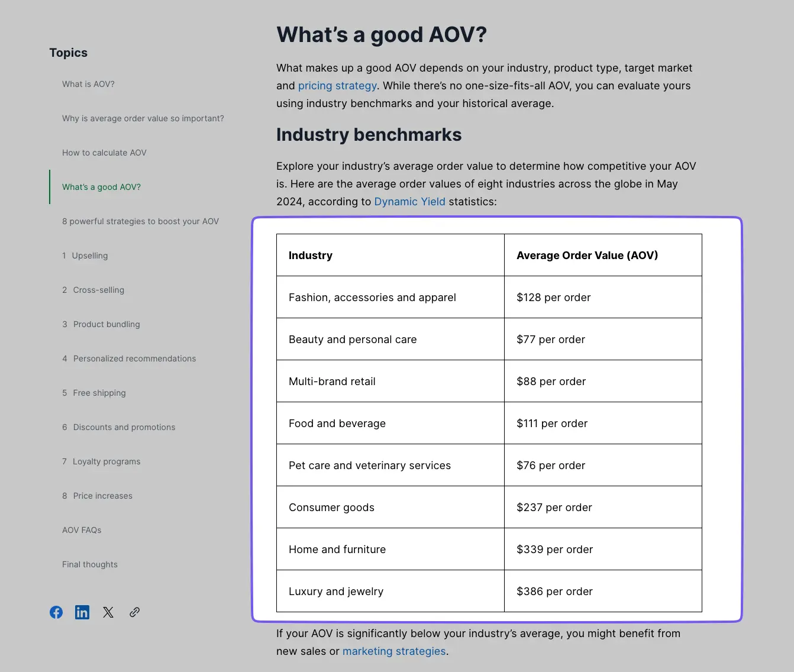794x672 pixels.
Task: Follow the Dynamic Yield link
Action: pyautogui.click(x=409, y=202)
